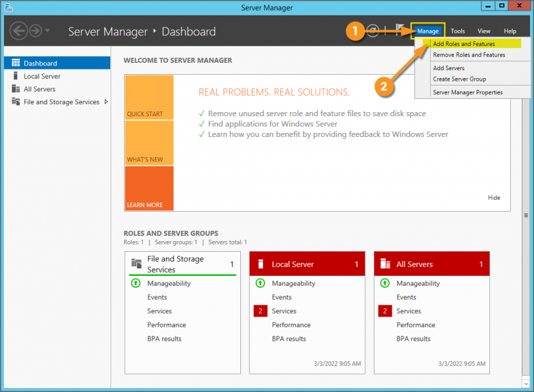Open the WHAT'S NEW tile
This screenshot has height=392, width=534.
149,143
